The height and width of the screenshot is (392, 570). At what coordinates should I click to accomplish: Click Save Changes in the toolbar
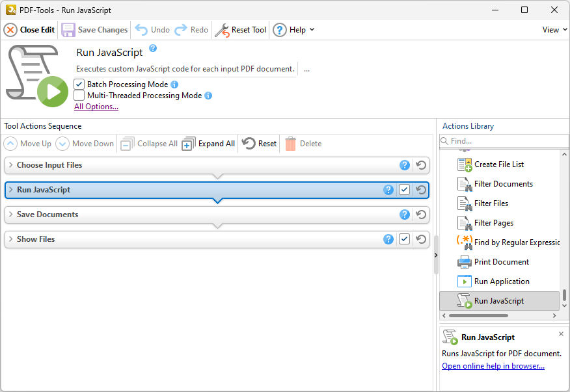[94, 30]
